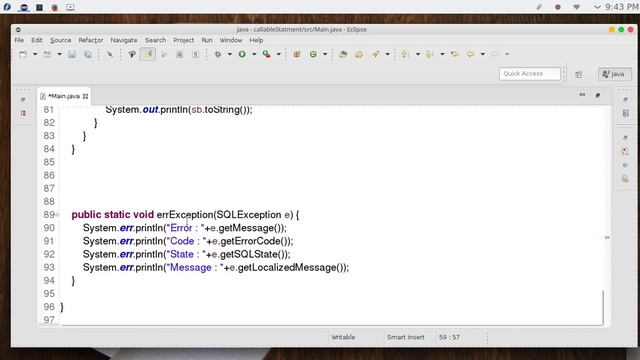The width and height of the screenshot is (640, 360).
Task: Open the Search menu
Action: (156, 40)
